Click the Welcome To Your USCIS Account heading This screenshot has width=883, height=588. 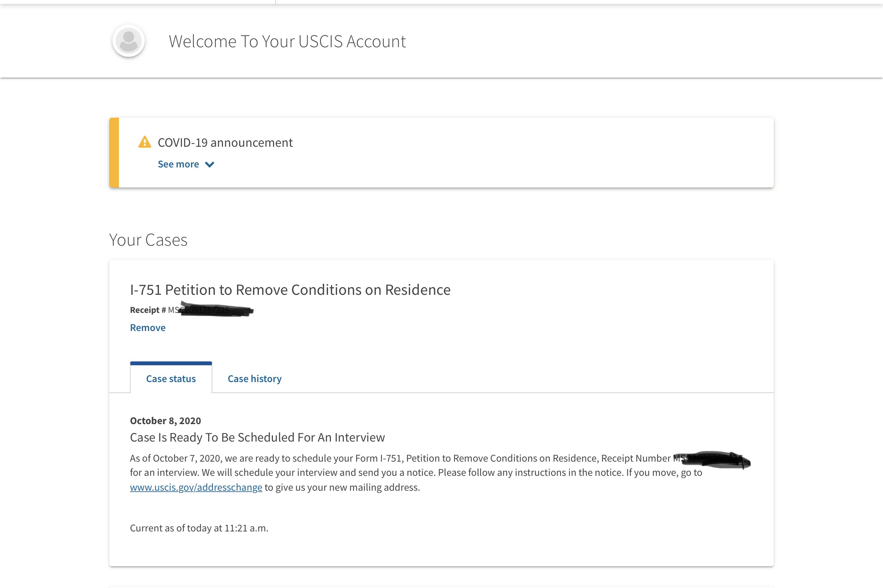pyautogui.click(x=287, y=41)
